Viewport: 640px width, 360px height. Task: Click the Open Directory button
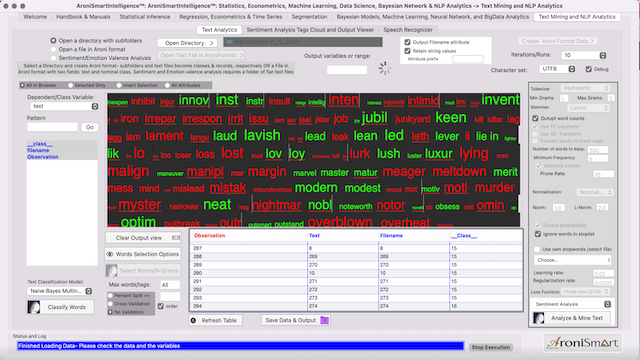188,43
